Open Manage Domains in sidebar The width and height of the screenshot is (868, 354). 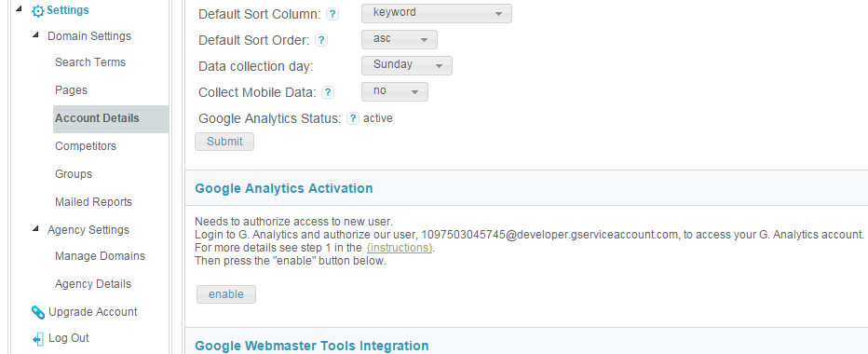coord(101,256)
